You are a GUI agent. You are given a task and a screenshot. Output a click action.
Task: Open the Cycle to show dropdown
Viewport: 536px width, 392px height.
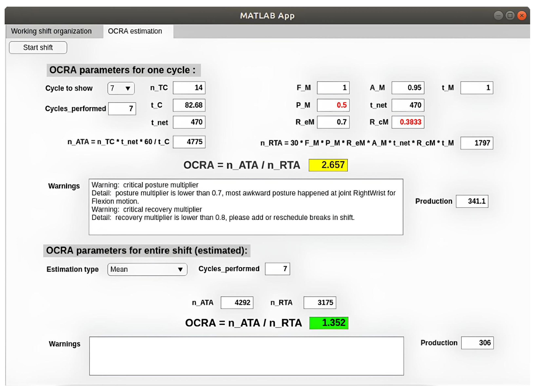point(121,88)
